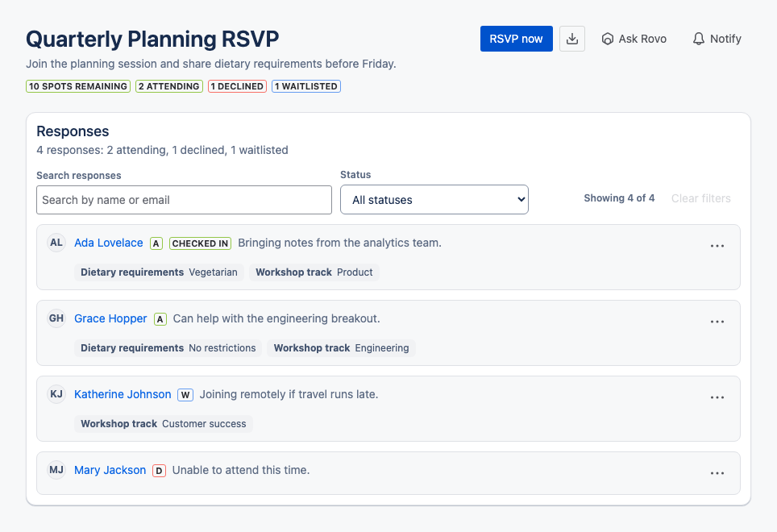Click Clear filters
Viewport: 777px width, 532px height.
700,198
